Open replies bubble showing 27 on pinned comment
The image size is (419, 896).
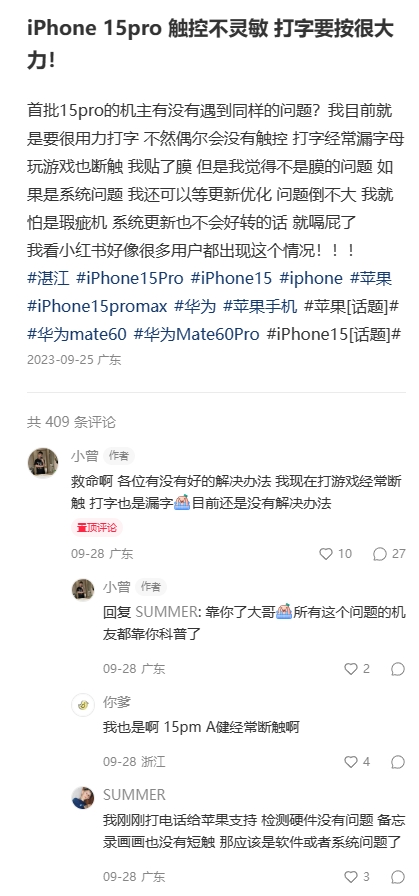click(380, 554)
